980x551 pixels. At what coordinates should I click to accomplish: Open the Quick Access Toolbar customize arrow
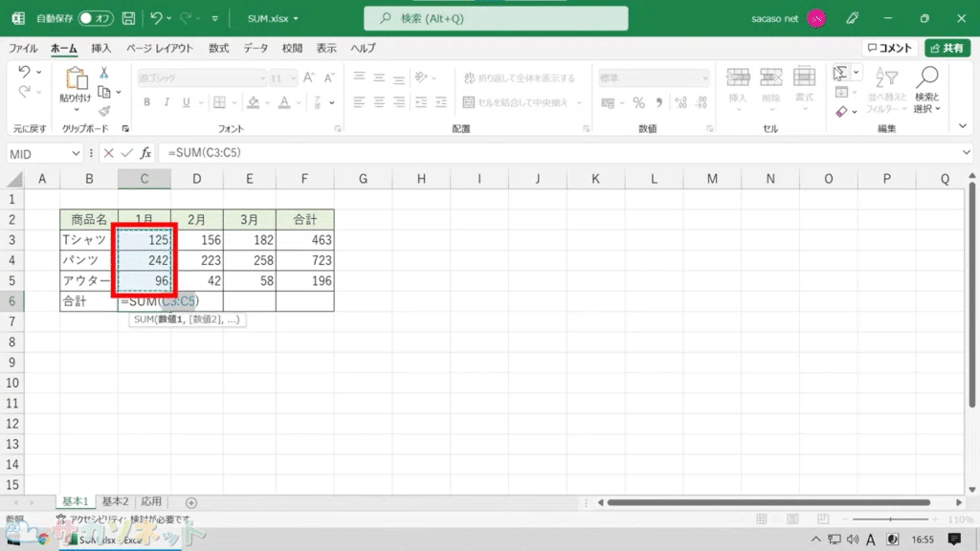[x=215, y=19]
